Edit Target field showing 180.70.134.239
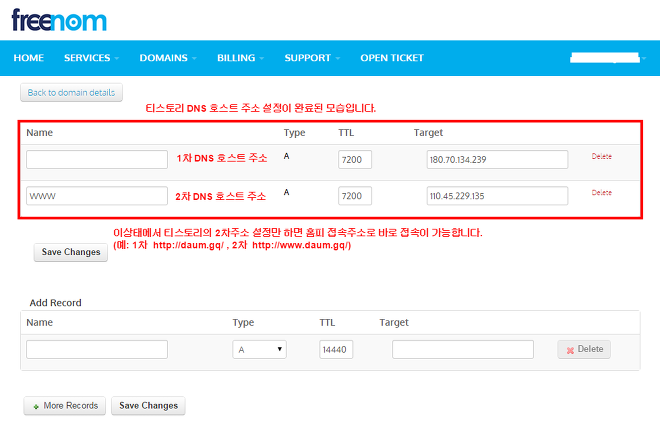The width and height of the screenshot is (660, 422). (497, 159)
